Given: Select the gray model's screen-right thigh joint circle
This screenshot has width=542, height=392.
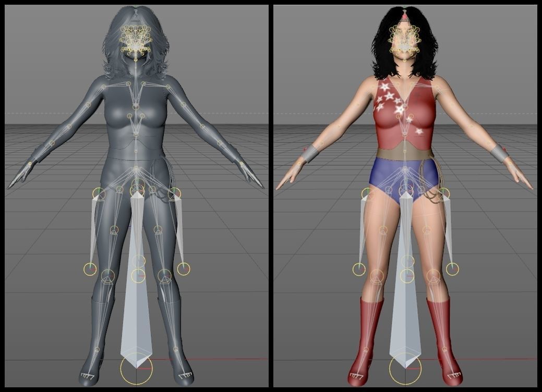Looking at the screenshot, I should pos(158,230).
